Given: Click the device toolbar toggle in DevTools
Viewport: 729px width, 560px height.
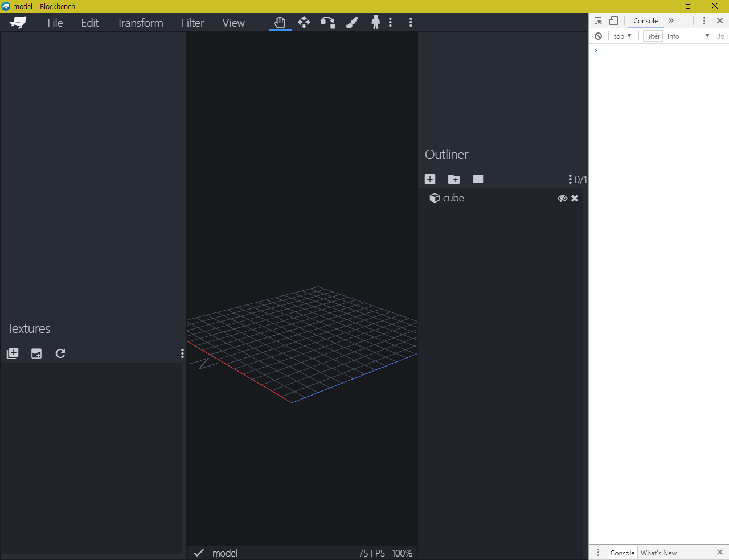Looking at the screenshot, I should click(x=613, y=20).
